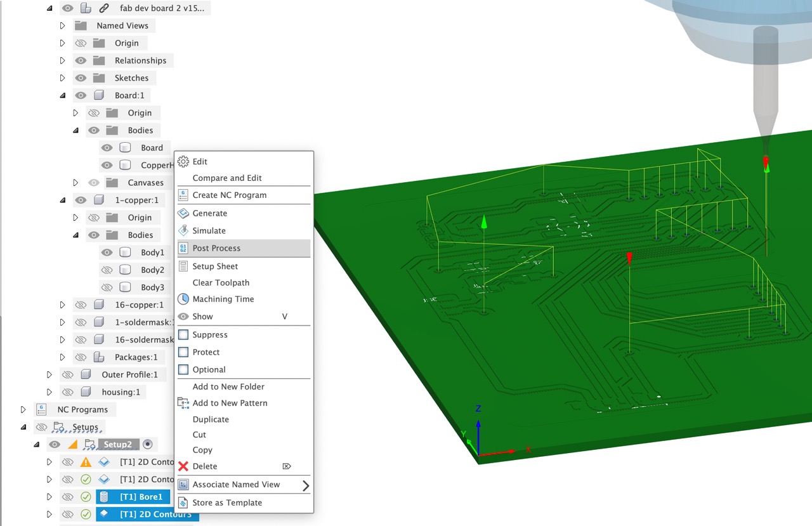812x526 pixels.
Task: Click the Post Process G1G2 icon
Action: [183, 248]
